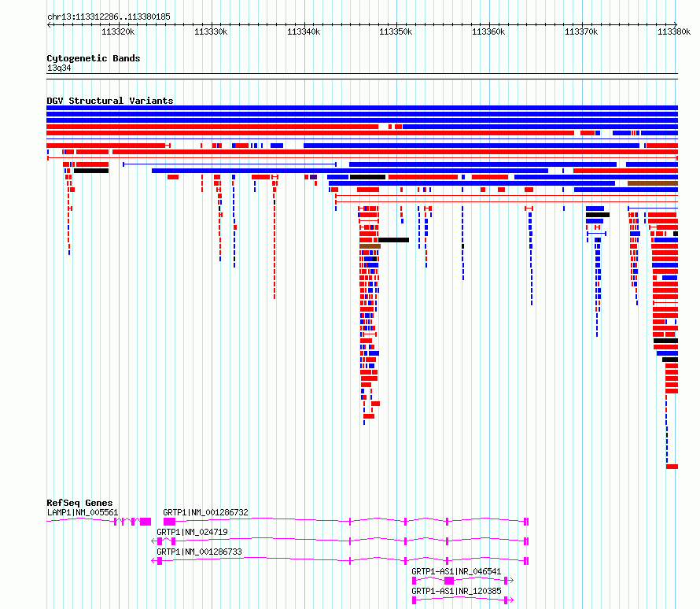Open the GRTP1|NM_001286732 transcript label
700x609 pixels.
point(205,512)
